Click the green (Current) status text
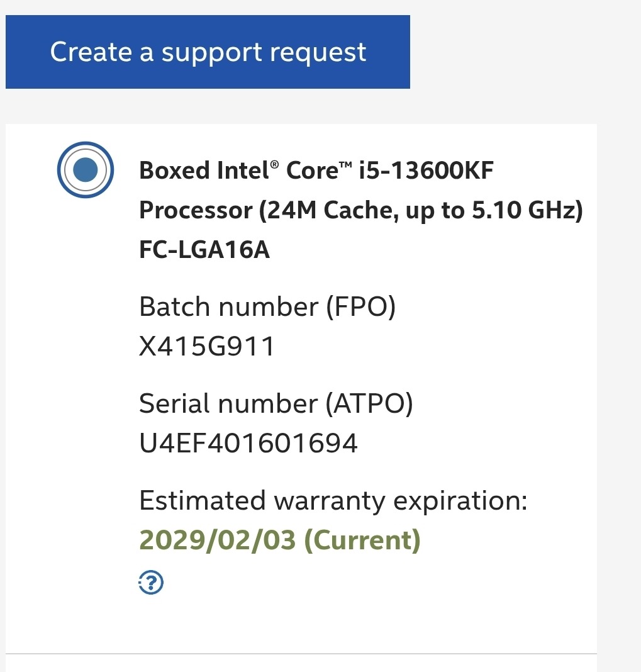The image size is (641, 672). [362, 540]
